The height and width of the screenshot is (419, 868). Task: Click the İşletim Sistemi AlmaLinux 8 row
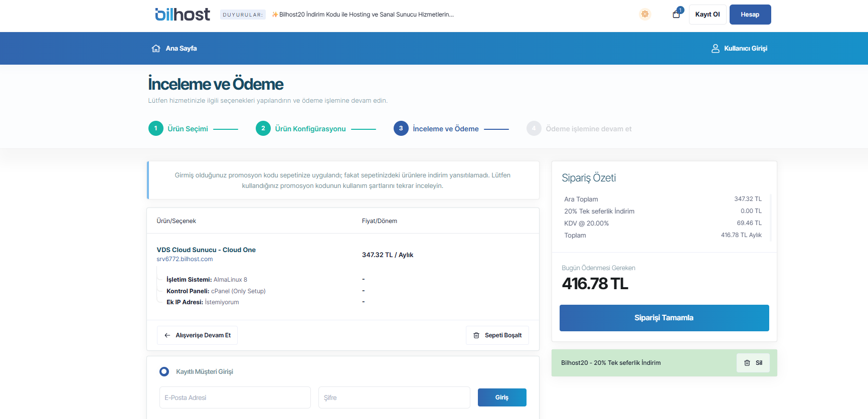tap(207, 280)
